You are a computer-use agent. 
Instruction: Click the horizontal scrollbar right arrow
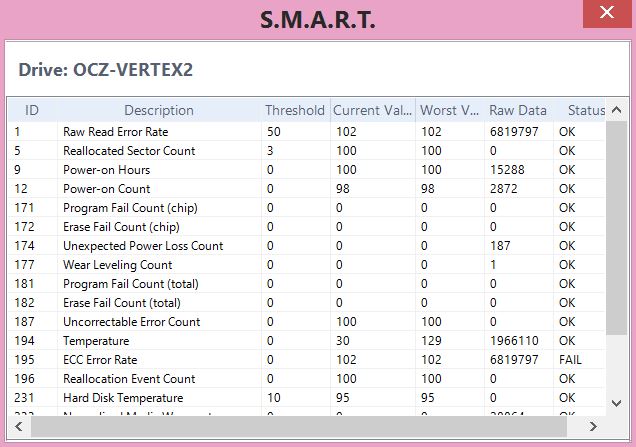593,426
